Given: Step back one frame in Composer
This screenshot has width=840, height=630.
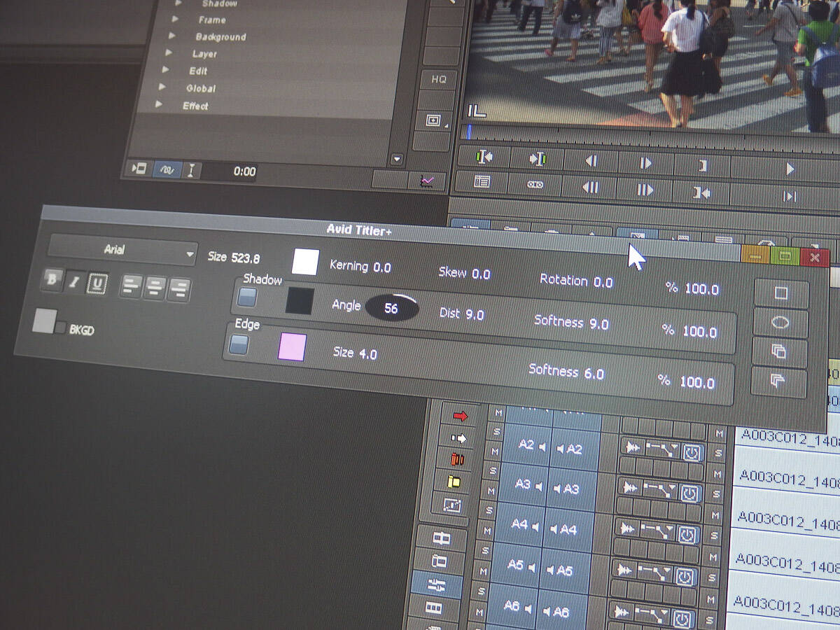Looking at the screenshot, I should point(591,162).
